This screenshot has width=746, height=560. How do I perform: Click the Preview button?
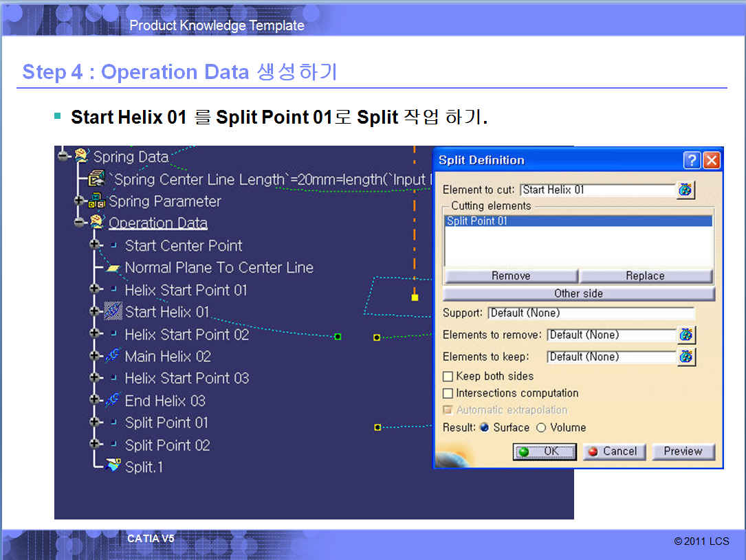click(683, 451)
